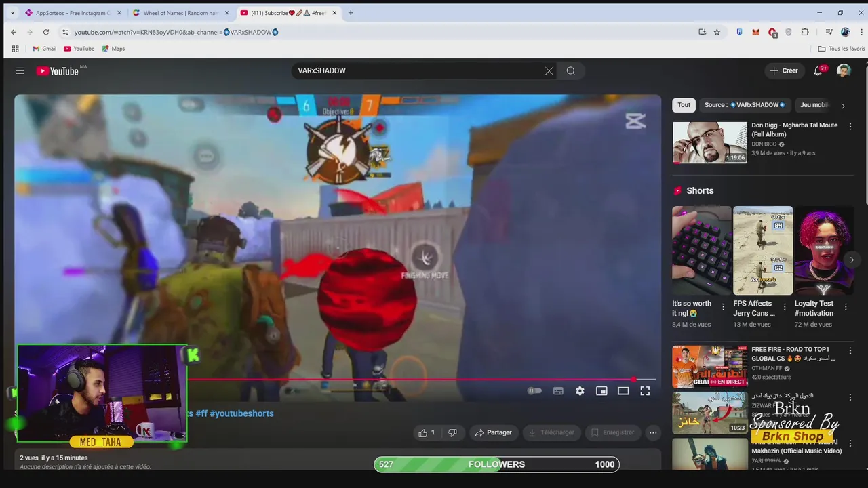Image resolution: width=868 pixels, height=488 pixels.
Task: Open Chrome extensions puzzle menu
Action: point(805,32)
